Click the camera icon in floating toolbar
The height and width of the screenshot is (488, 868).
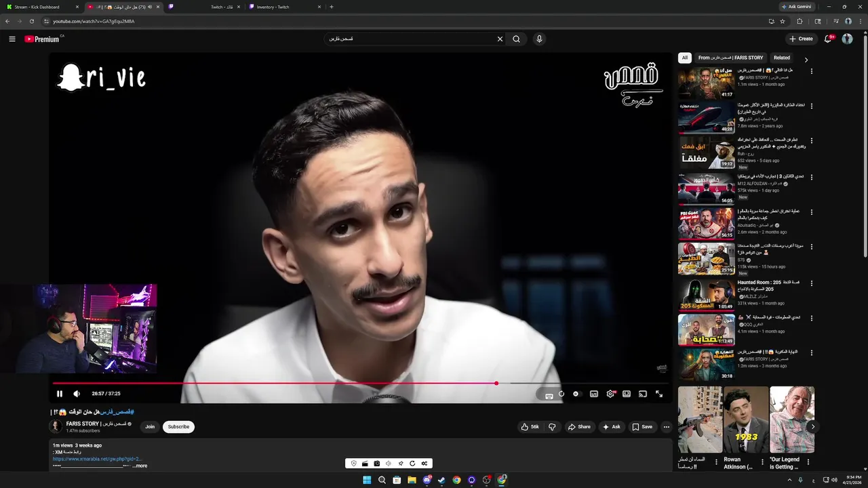tap(376, 464)
